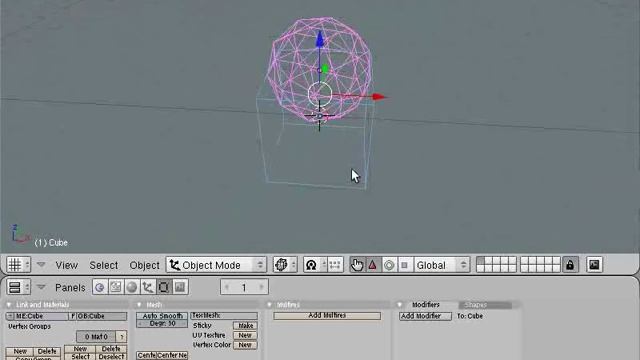This screenshot has width=640, height=360.
Task: Open the Panels menu
Action: coord(70,288)
